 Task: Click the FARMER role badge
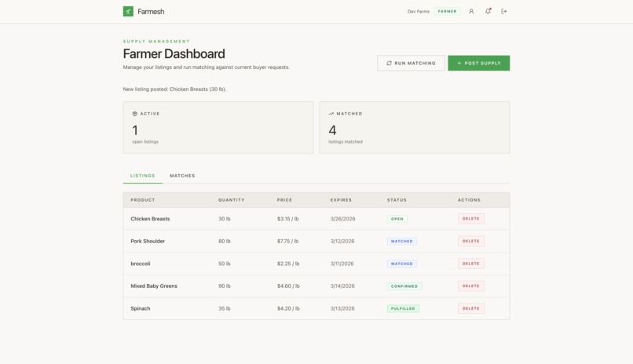click(448, 11)
